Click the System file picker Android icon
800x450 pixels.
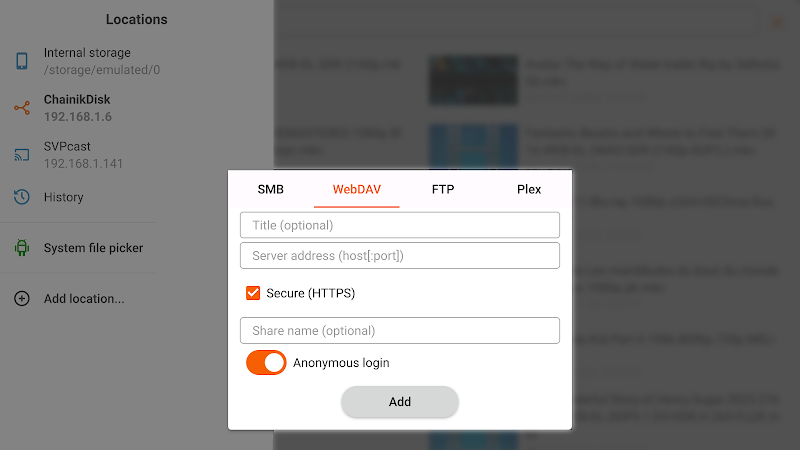(21, 248)
